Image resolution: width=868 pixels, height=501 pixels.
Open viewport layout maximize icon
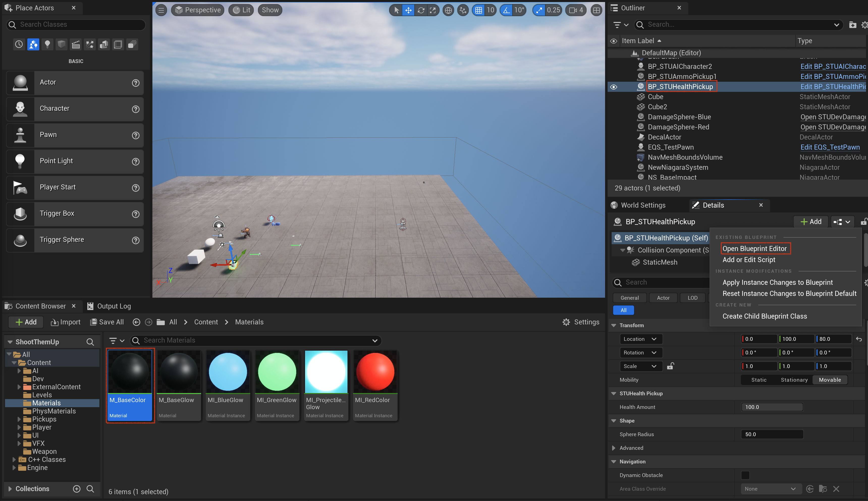[x=596, y=10]
